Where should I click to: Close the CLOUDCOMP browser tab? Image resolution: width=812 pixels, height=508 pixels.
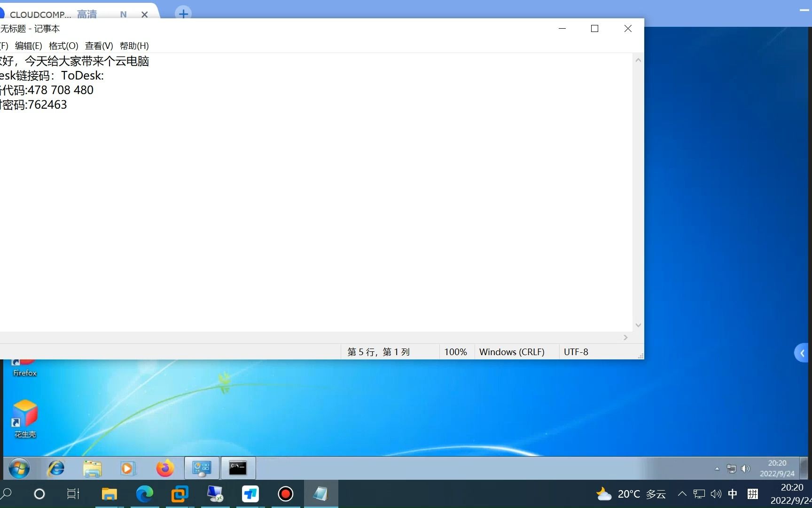click(145, 15)
